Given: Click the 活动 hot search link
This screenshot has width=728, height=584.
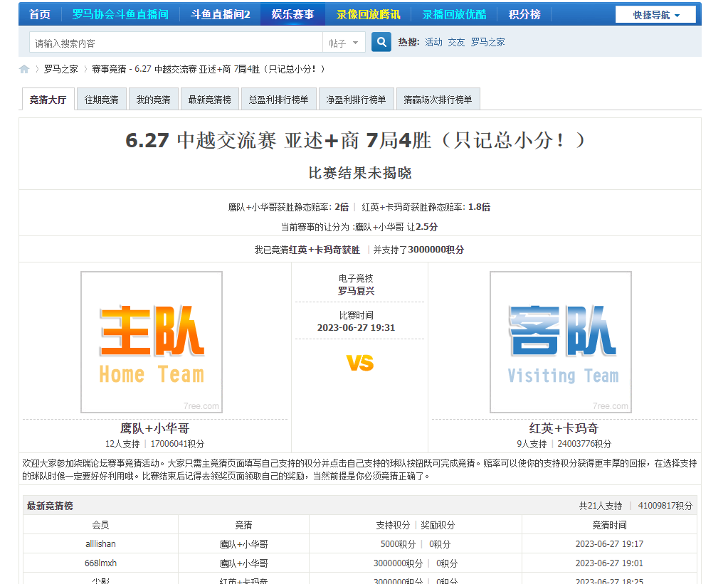Looking at the screenshot, I should point(433,43).
